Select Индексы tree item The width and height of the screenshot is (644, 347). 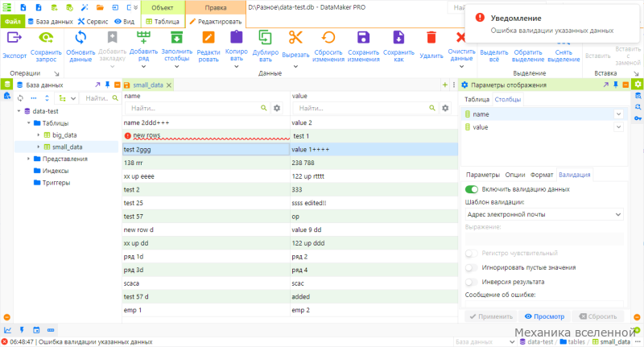(55, 171)
